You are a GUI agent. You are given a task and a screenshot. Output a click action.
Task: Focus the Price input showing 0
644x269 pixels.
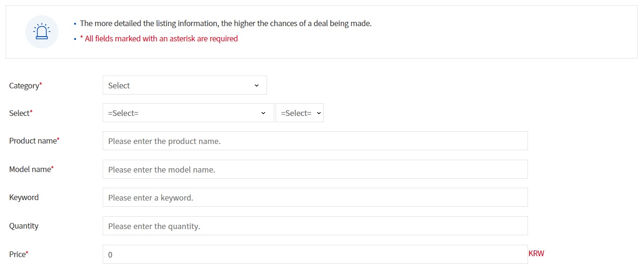click(315, 255)
